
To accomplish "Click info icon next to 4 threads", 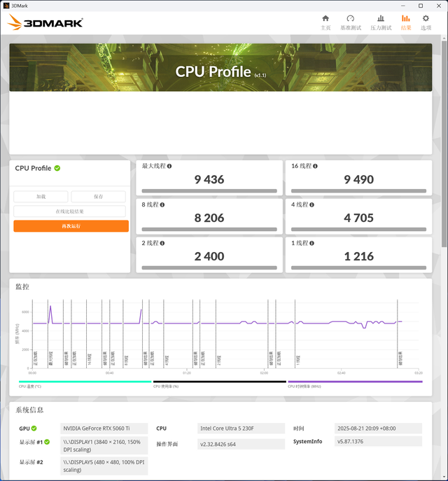I will 312,204.
